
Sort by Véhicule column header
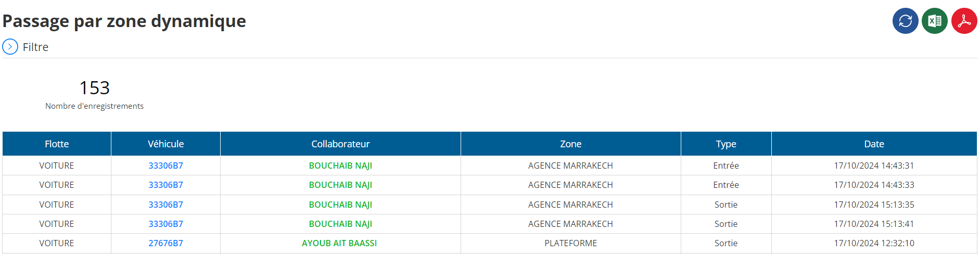(x=166, y=144)
